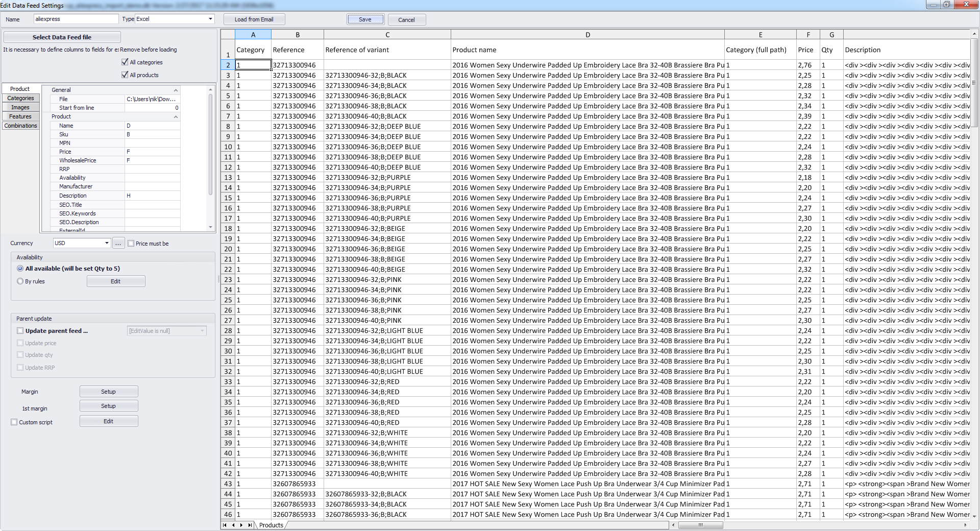Open the Features settings tab
Image resolution: width=980 pixels, height=531 pixels.
(x=20, y=116)
